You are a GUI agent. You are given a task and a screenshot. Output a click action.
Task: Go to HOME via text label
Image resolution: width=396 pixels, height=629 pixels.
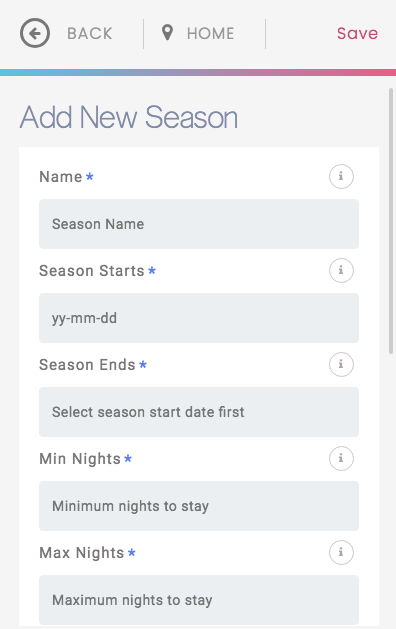coord(210,33)
